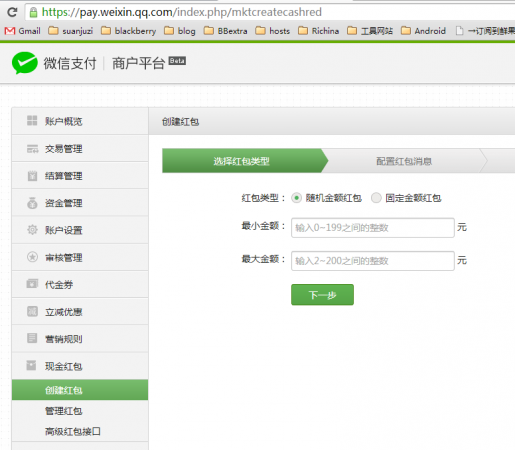The width and height of the screenshot is (515, 450).
Task: Open the Gmail bookmark icon
Action: (10, 31)
